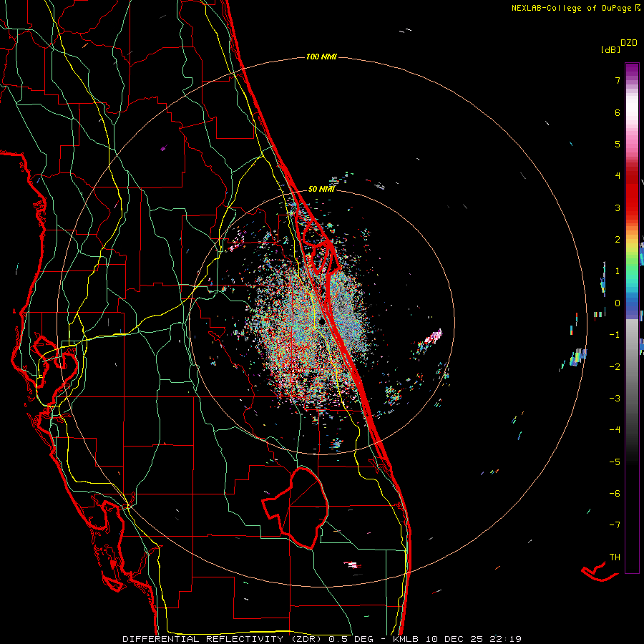Click the 7 tick label on the scale
Screen dimensions: 644x644
pyautogui.click(x=618, y=80)
